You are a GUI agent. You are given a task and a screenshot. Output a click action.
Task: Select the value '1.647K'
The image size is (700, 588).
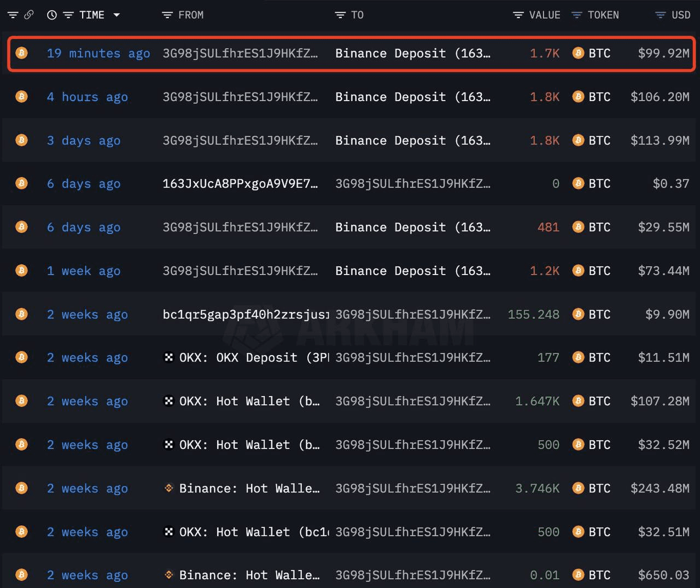pyautogui.click(x=537, y=401)
